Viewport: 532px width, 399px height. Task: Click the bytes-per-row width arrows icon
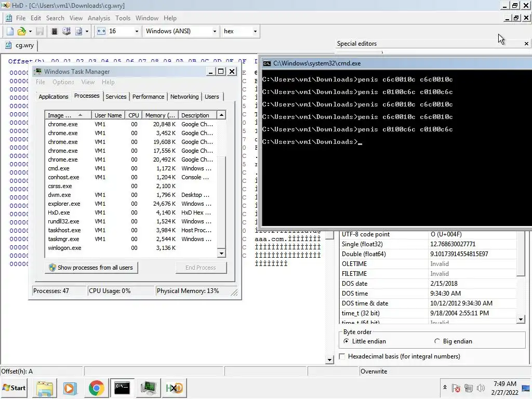tap(101, 31)
